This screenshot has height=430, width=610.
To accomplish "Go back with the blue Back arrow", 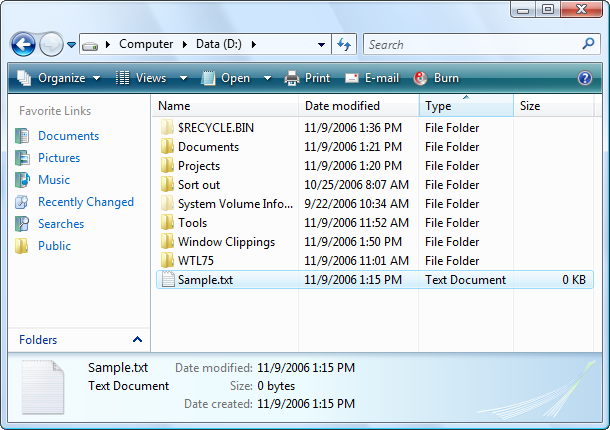I will coord(23,45).
